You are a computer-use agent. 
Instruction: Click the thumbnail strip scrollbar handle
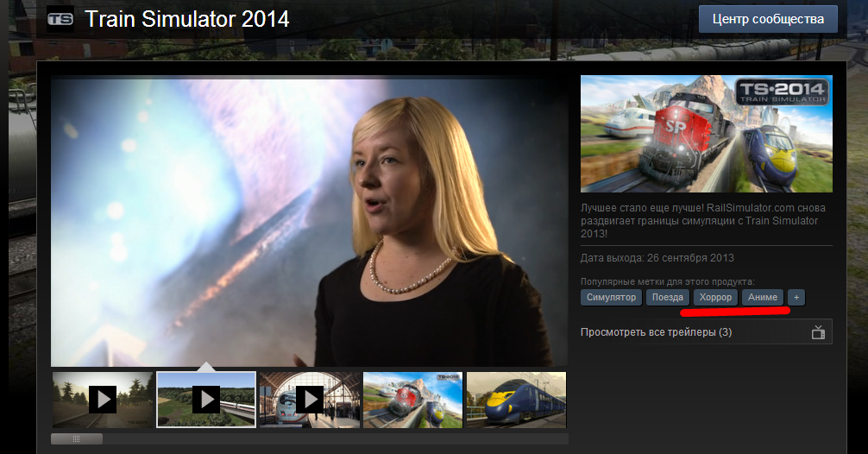[77, 439]
